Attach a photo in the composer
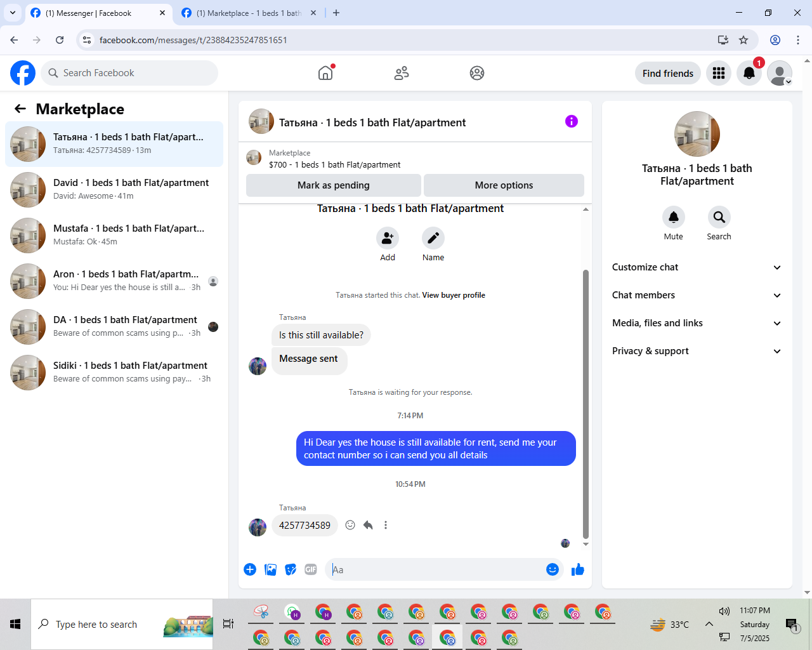812x650 pixels. (270, 569)
